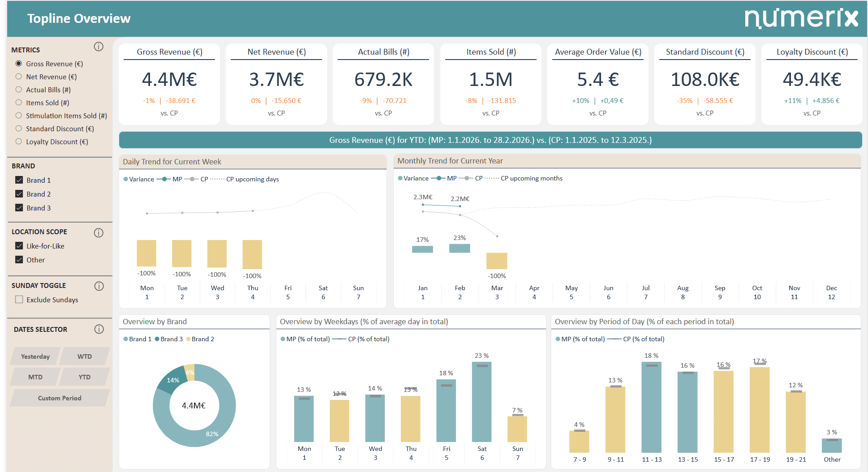Select the MTD date range

tap(34, 377)
